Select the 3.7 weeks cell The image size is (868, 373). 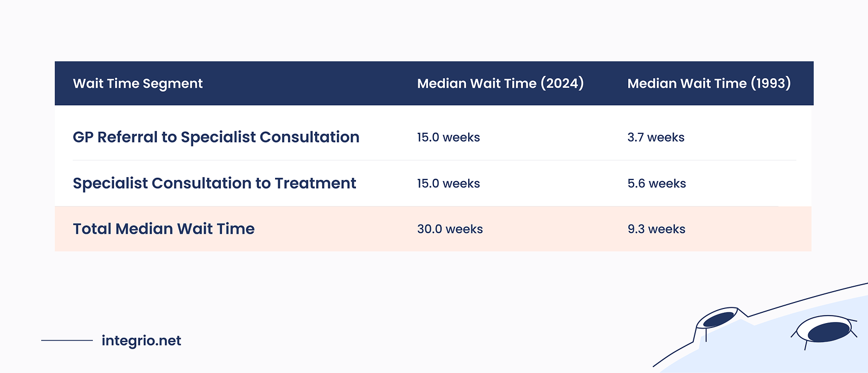point(656,138)
